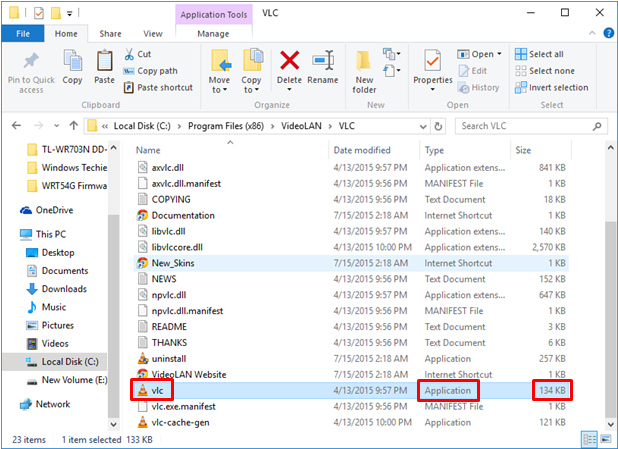618x449 pixels.
Task: Select This PC in navigation pane
Action: [43, 234]
